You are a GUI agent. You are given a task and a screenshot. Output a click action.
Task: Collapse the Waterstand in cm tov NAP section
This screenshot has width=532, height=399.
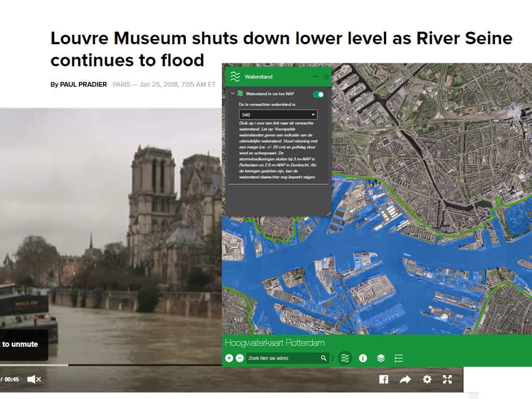[232, 94]
